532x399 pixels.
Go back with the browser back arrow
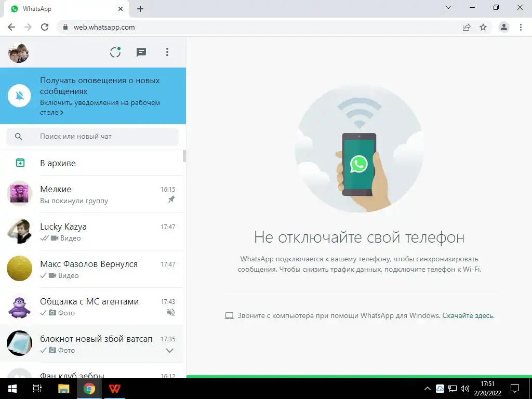point(11,27)
